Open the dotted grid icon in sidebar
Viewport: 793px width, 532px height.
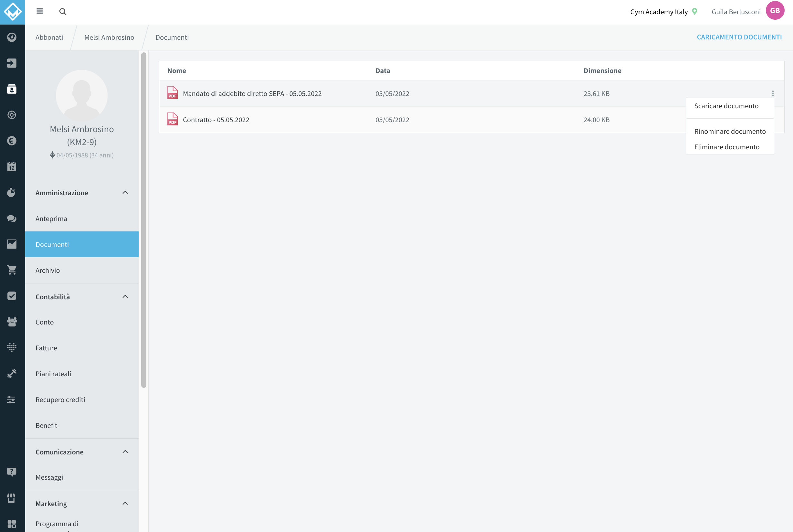tap(12, 347)
